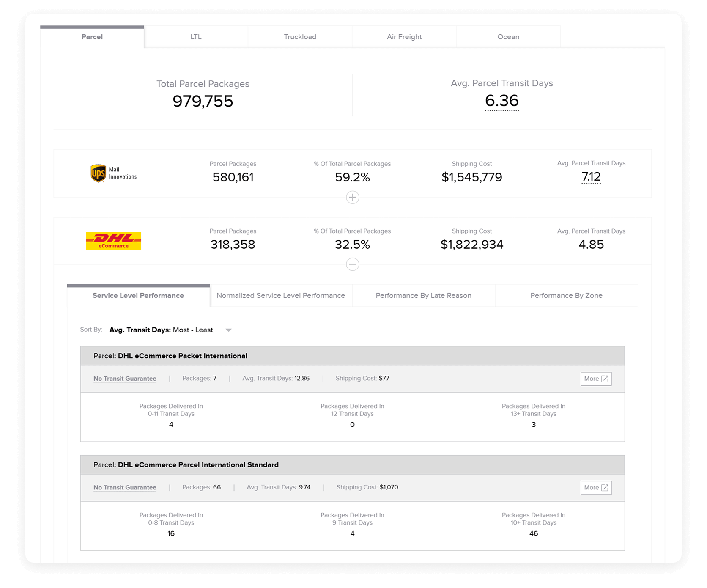
Task: Click No Transit Guarantee link under Packet International
Action: pos(125,379)
